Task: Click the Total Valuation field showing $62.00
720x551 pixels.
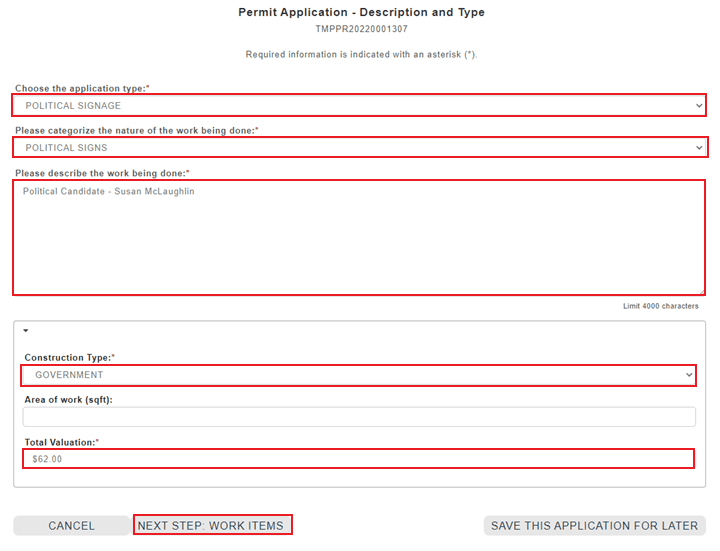Action: tap(358, 459)
